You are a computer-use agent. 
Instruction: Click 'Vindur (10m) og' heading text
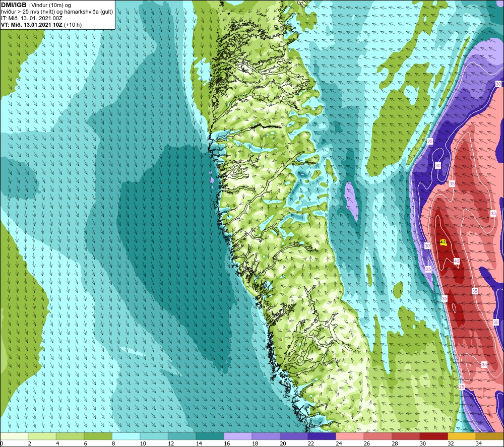coord(51,5)
